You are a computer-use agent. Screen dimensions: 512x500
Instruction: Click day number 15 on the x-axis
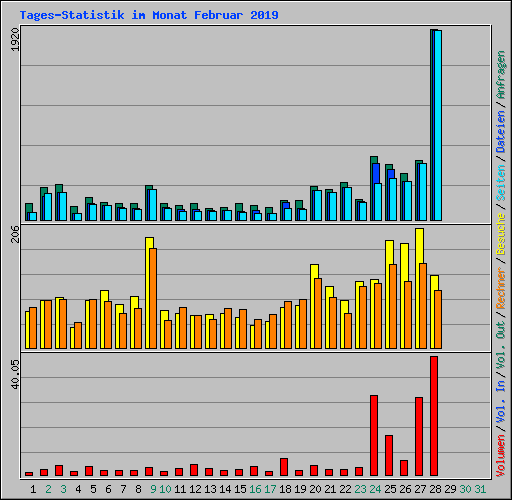(x=240, y=489)
